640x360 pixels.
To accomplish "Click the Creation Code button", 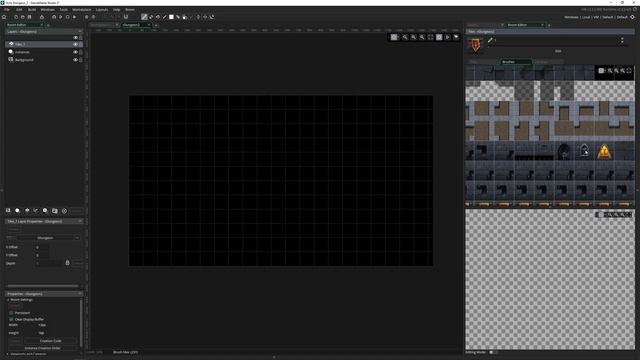I will pyautogui.click(x=51, y=340).
